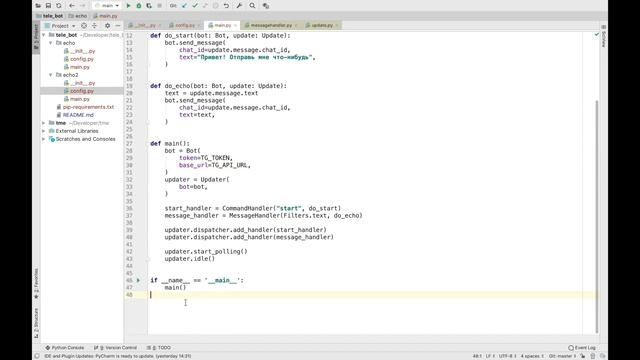Switch to the config.py editor tab
This screenshot has width=640, height=360.
tap(184, 25)
